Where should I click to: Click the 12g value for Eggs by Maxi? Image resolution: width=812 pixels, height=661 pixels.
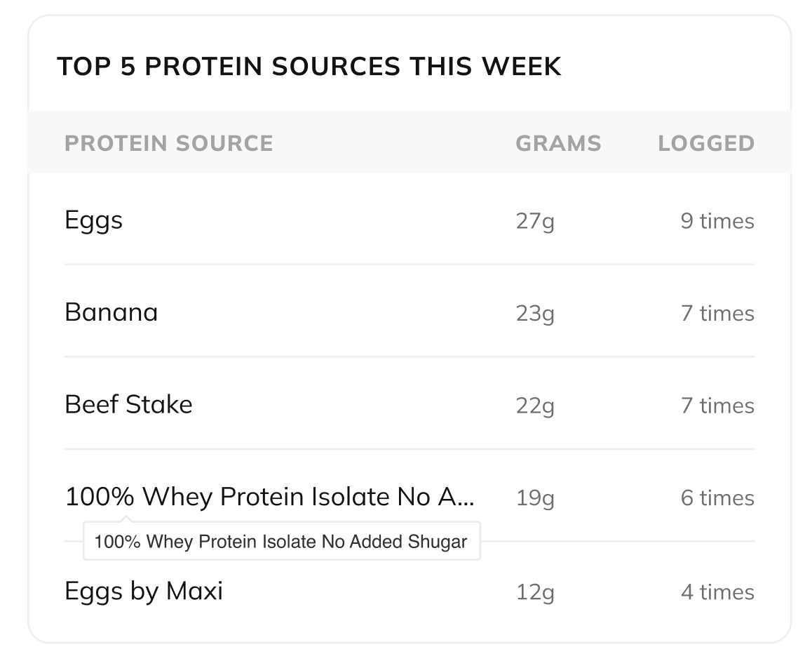[535, 593]
